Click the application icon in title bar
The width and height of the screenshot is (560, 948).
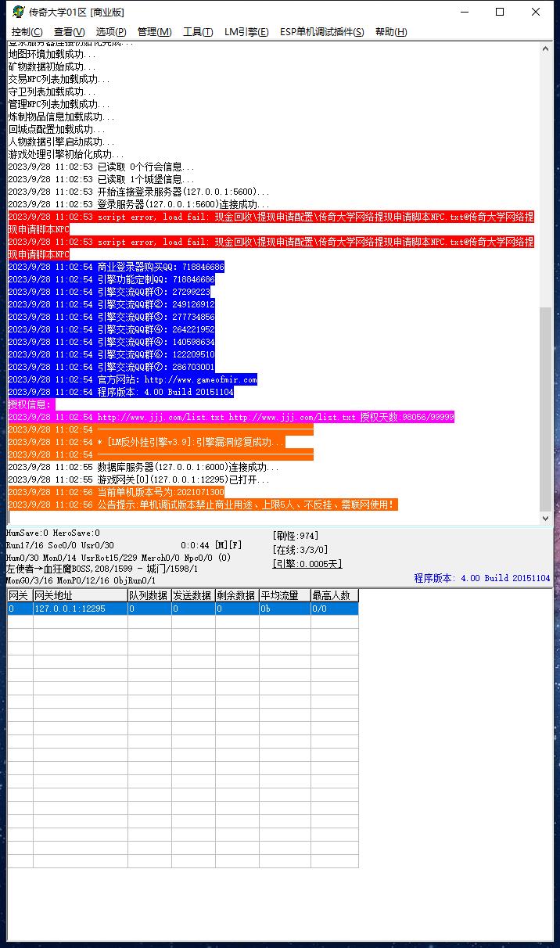tap(18, 12)
